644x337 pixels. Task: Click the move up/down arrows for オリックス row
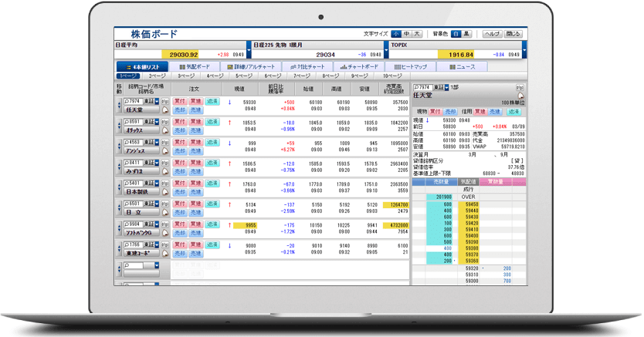tap(120, 126)
